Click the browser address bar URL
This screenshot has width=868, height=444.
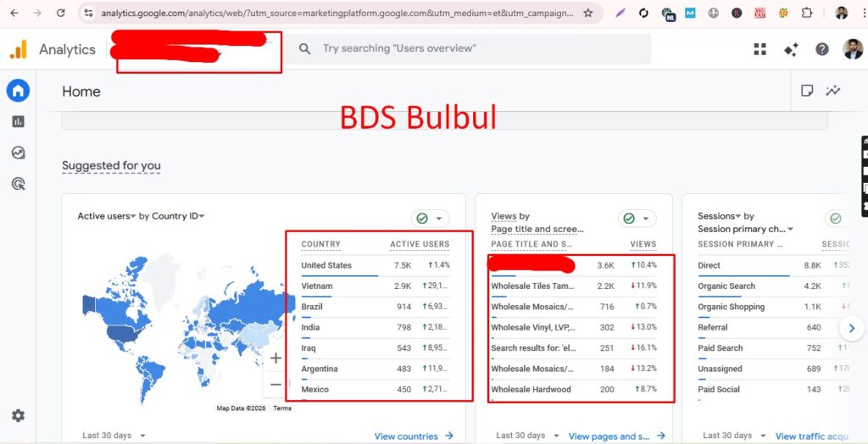coord(337,13)
